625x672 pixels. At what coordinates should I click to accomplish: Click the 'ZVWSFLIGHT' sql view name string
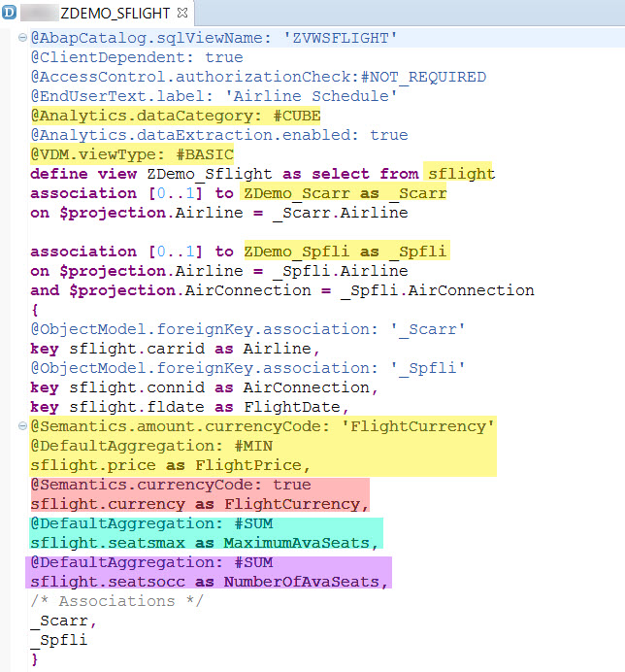pyautogui.click(x=341, y=38)
